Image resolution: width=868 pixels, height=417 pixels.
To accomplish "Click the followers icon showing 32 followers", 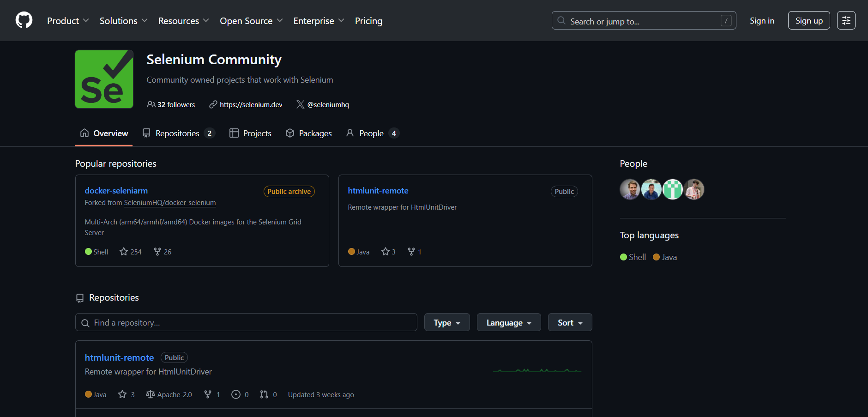I will coord(151,104).
